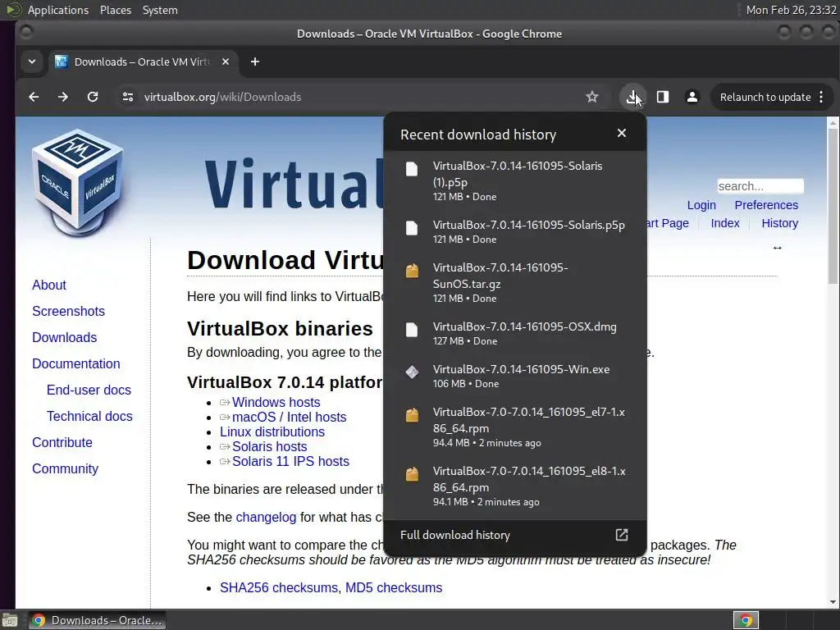Viewport: 840px width, 630px height.
Task: Click file icon of Solaris.p5p download
Action: click(x=412, y=228)
